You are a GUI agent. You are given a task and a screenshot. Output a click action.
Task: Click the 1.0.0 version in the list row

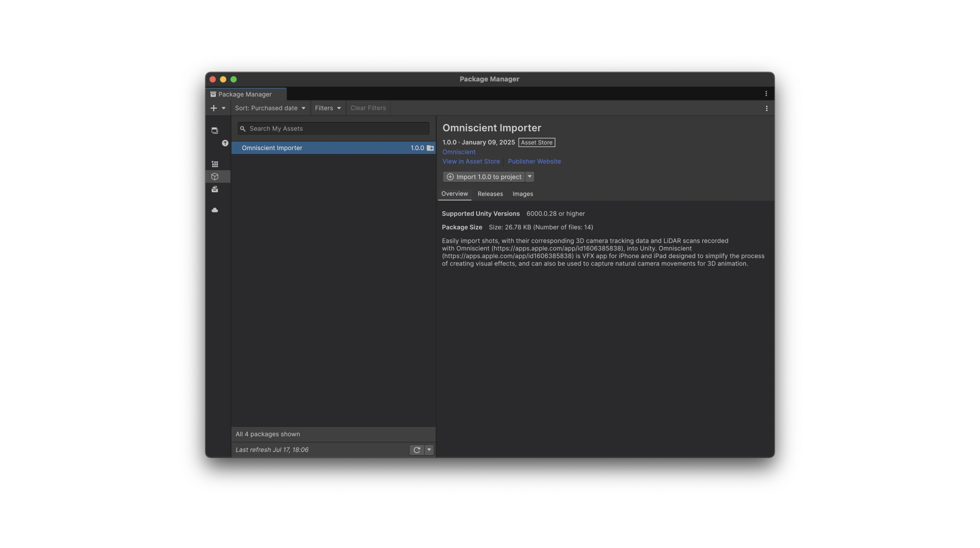click(417, 148)
